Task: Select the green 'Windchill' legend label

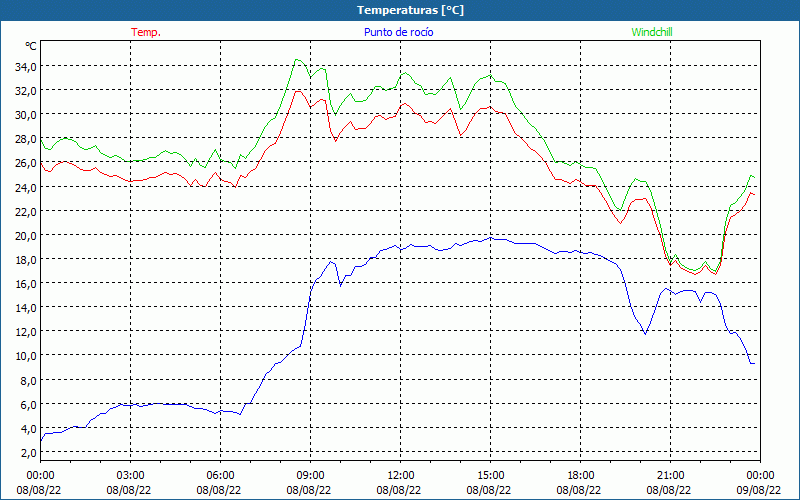Action: pos(652,32)
